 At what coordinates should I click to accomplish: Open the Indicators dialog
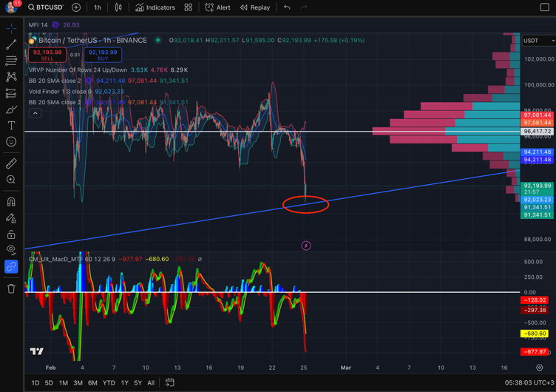tap(155, 7)
